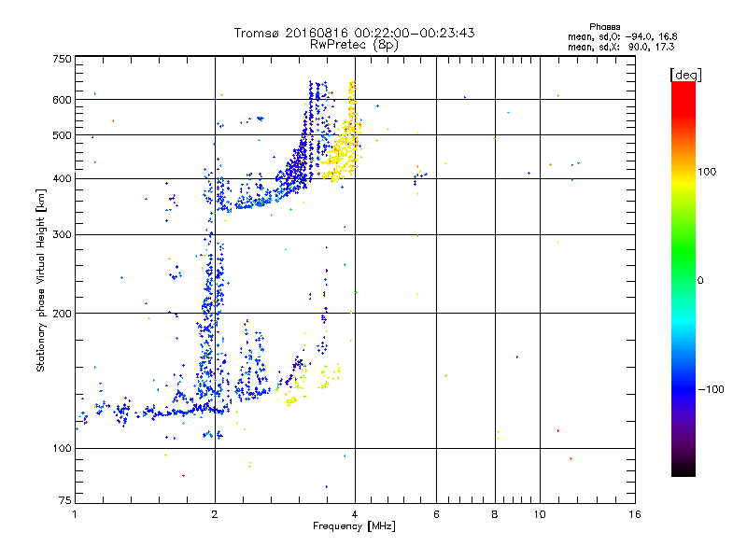This screenshot has height=560, width=747.
Task: Click the blue -100 region of color bar
Action: pyautogui.click(x=684, y=389)
